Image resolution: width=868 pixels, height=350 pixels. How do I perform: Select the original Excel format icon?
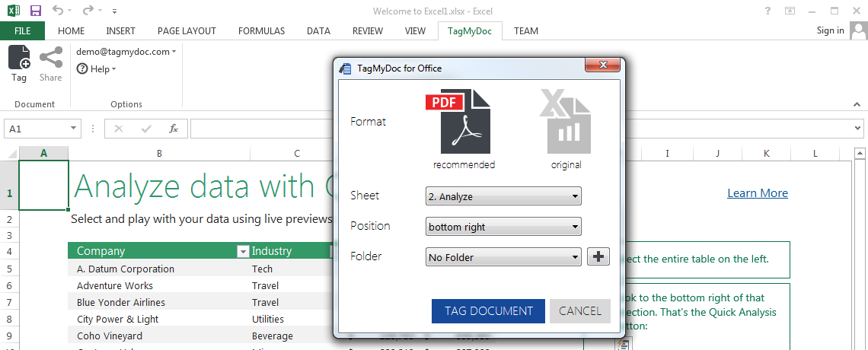[x=566, y=122]
